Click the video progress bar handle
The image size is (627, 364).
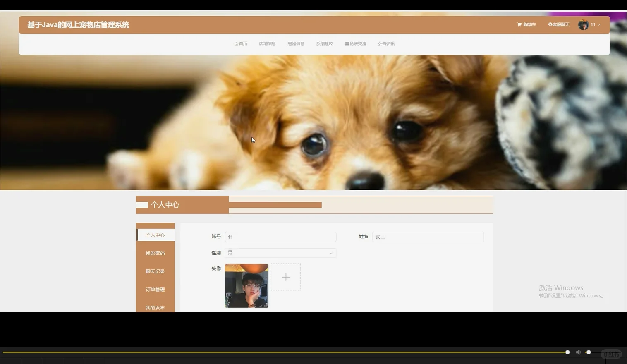[567, 352]
